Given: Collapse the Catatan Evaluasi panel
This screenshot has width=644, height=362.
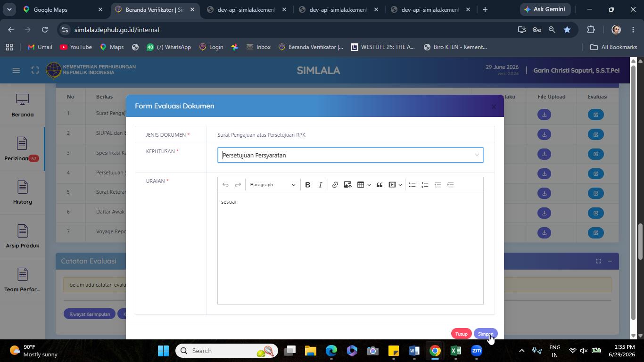Looking at the screenshot, I should coord(610,261).
